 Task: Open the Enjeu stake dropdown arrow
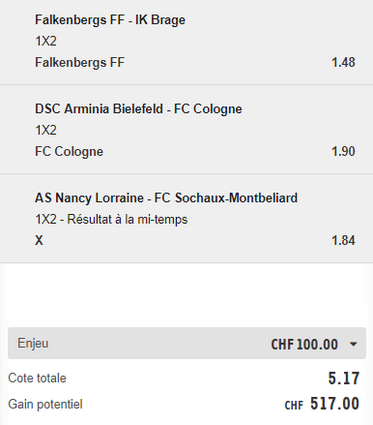pyautogui.click(x=353, y=344)
